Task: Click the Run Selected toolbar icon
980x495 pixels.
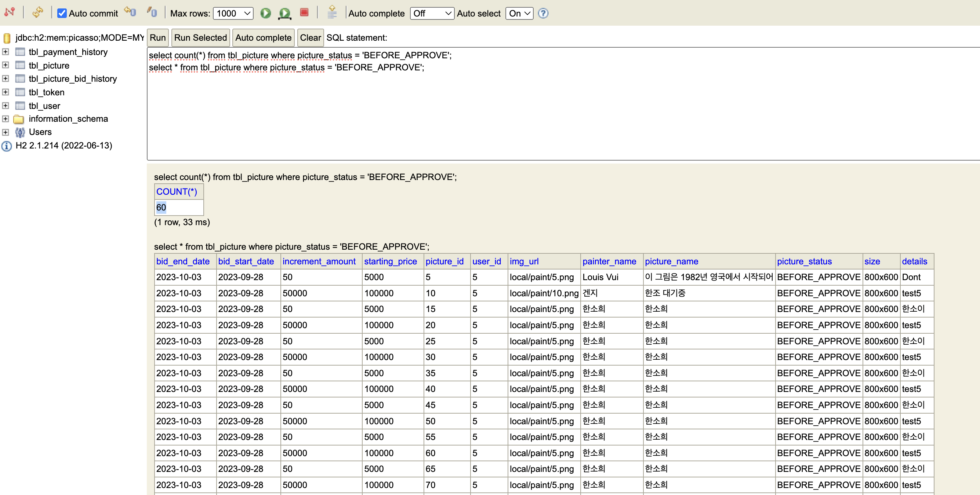Action: click(x=284, y=13)
